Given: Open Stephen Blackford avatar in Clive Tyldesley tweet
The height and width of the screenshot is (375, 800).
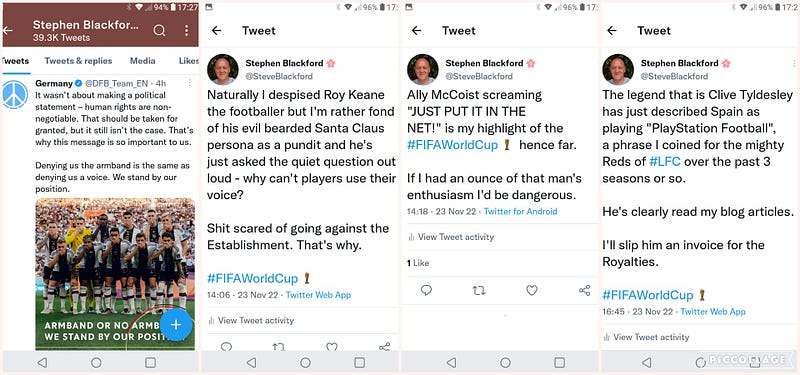Looking at the screenshot, I should click(x=618, y=69).
